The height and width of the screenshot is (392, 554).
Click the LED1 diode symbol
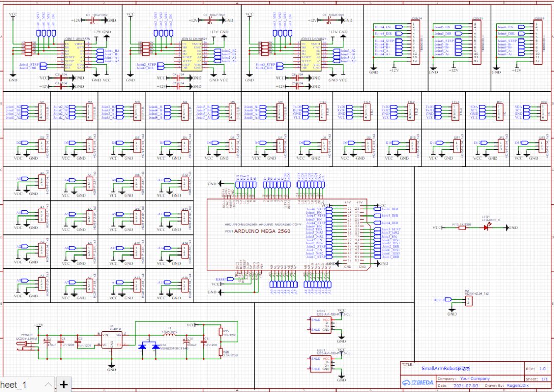[x=486, y=227]
